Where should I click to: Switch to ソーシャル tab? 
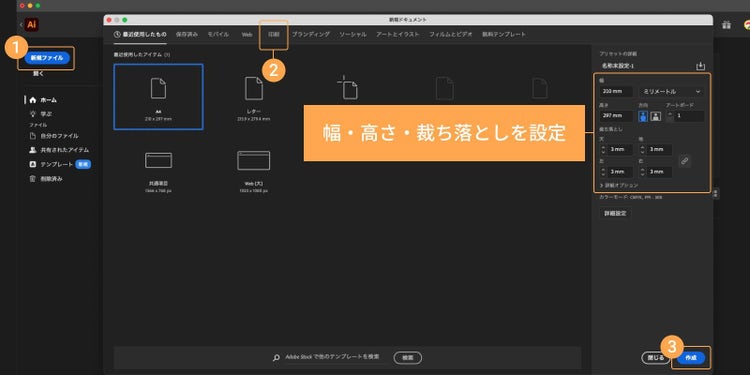coord(353,34)
